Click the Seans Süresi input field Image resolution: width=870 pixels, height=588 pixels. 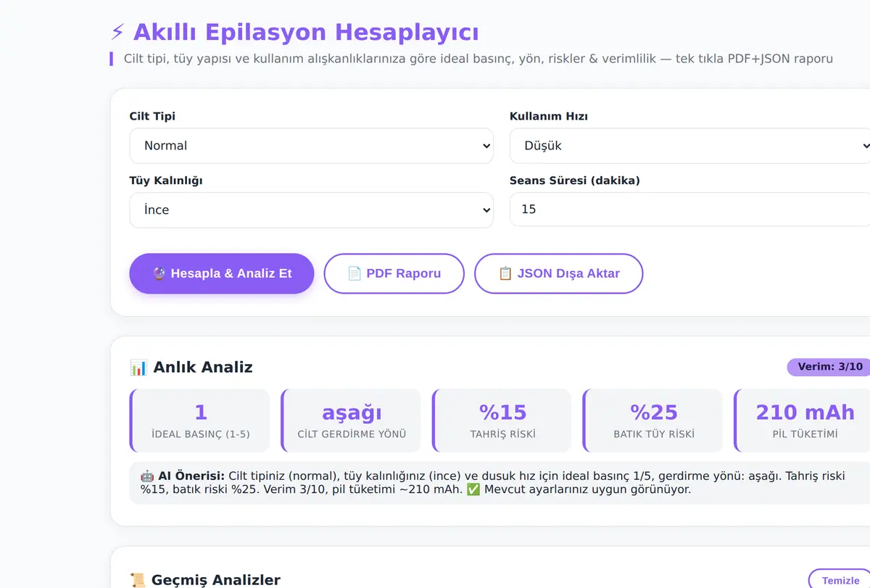tap(689, 210)
